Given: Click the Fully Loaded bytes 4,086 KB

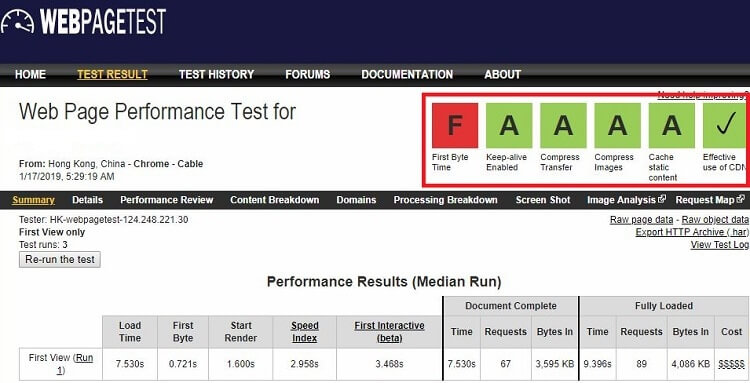Looking at the screenshot, I should (x=691, y=364).
